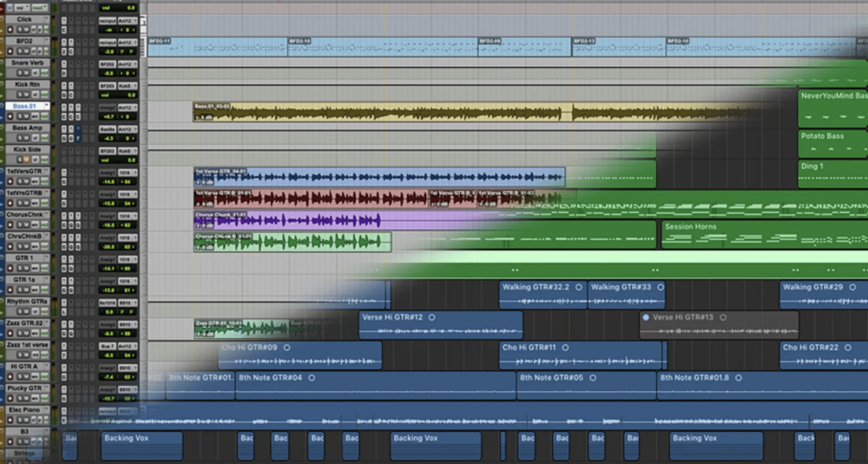Mute the Zazz GTR.02 track
This screenshot has width=868, height=464.
click(x=27, y=333)
